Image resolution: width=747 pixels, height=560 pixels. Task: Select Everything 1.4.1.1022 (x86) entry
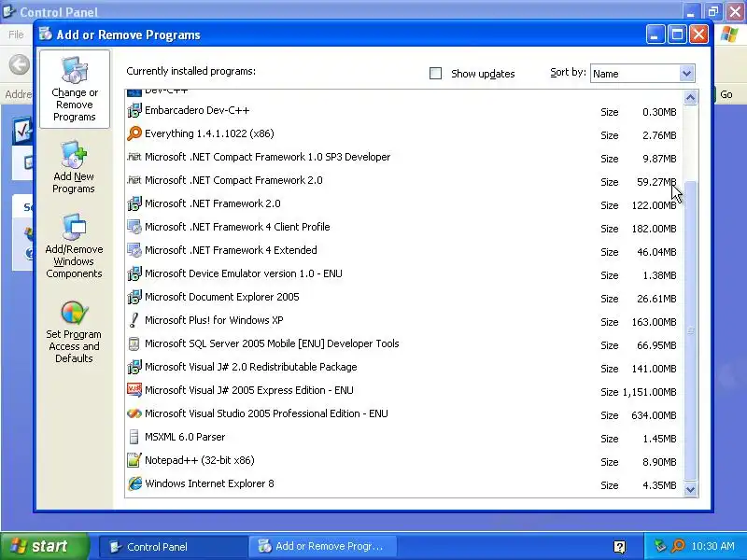(x=404, y=134)
